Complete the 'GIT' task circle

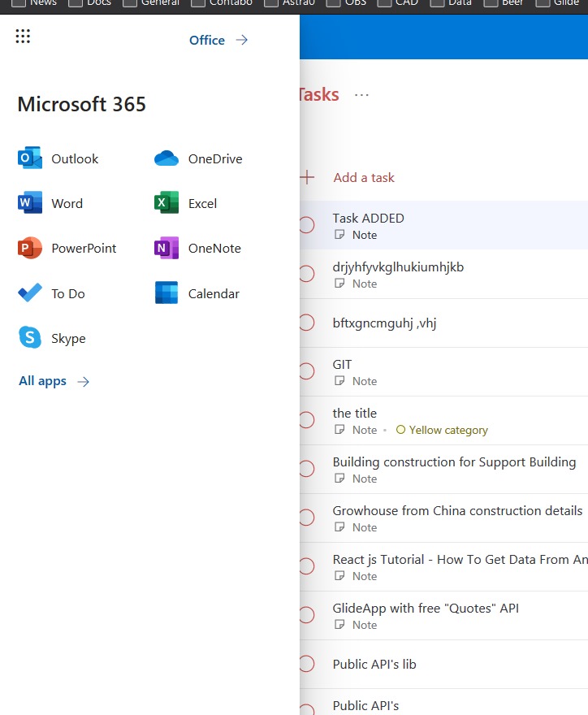306,372
